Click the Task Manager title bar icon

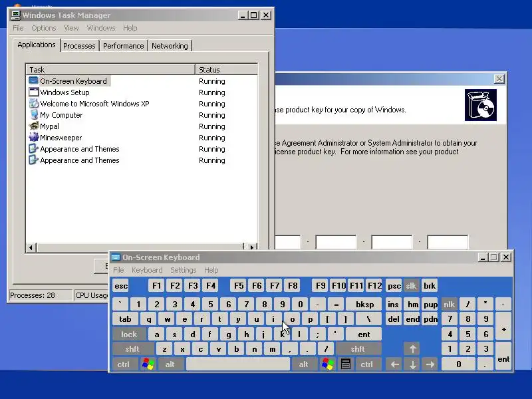[x=15, y=15]
